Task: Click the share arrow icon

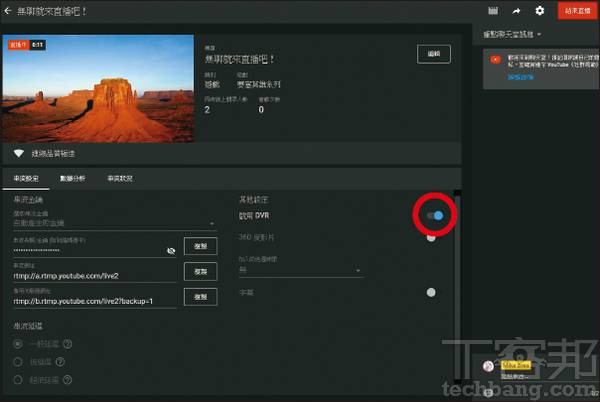Action: [x=516, y=11]
